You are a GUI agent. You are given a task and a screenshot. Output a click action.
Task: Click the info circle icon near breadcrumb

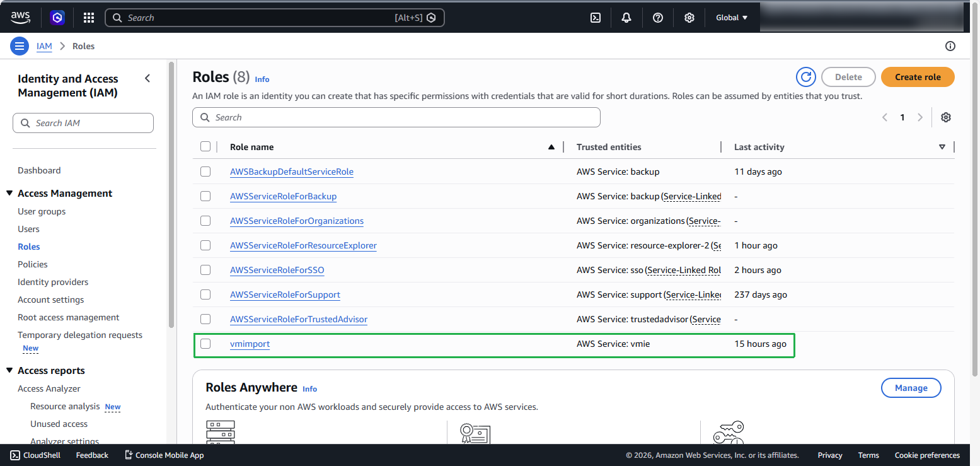950,46
